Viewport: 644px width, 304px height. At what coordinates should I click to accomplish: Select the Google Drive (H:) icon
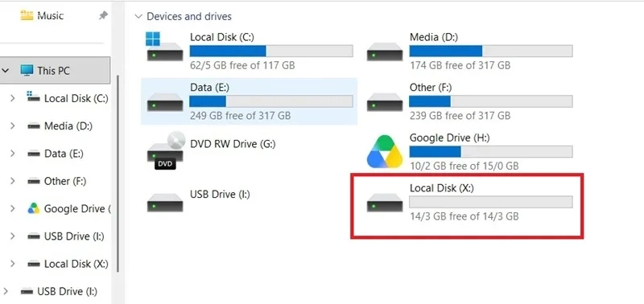click(385, 152)
